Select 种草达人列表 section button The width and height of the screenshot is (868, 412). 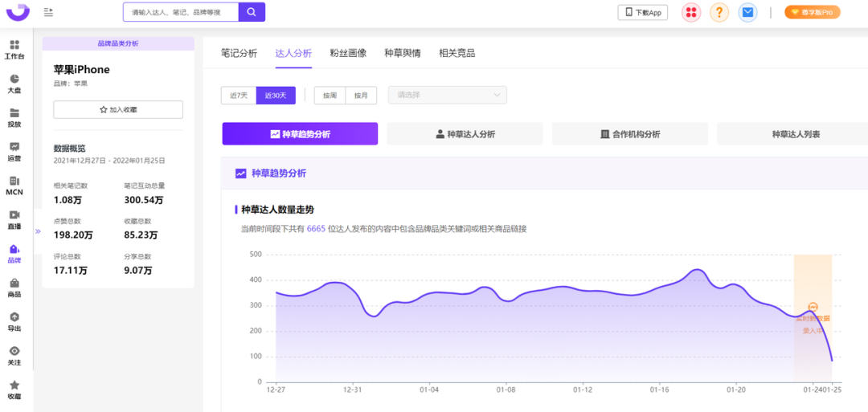click(x=796, y=134)
